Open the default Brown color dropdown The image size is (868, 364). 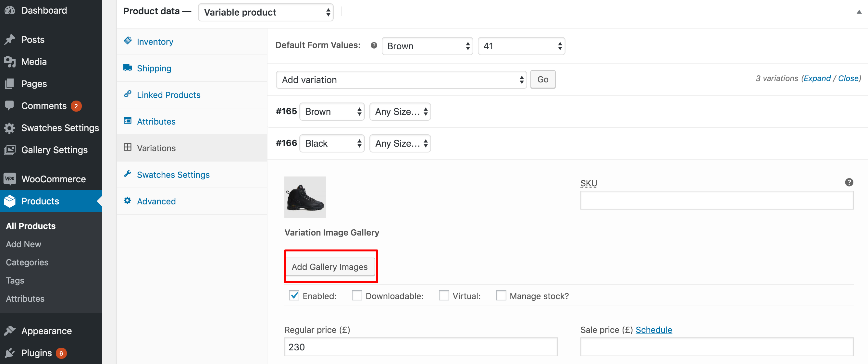point(427,46)
